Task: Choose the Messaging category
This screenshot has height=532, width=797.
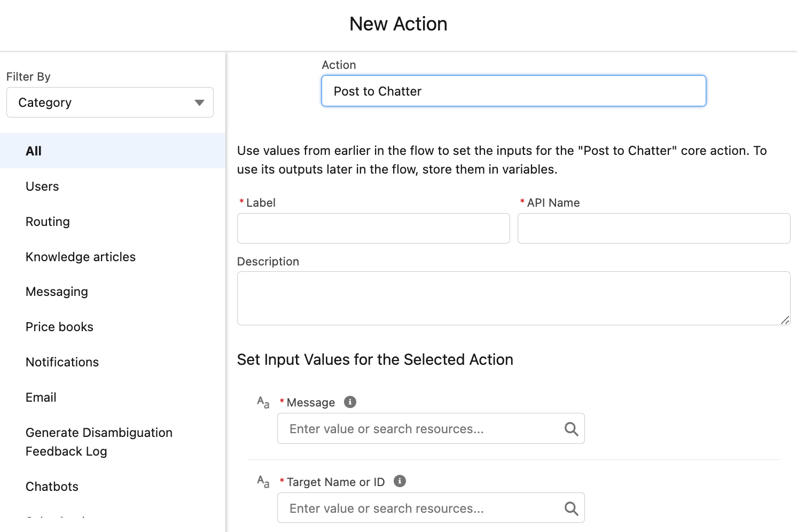Action: 57,291
